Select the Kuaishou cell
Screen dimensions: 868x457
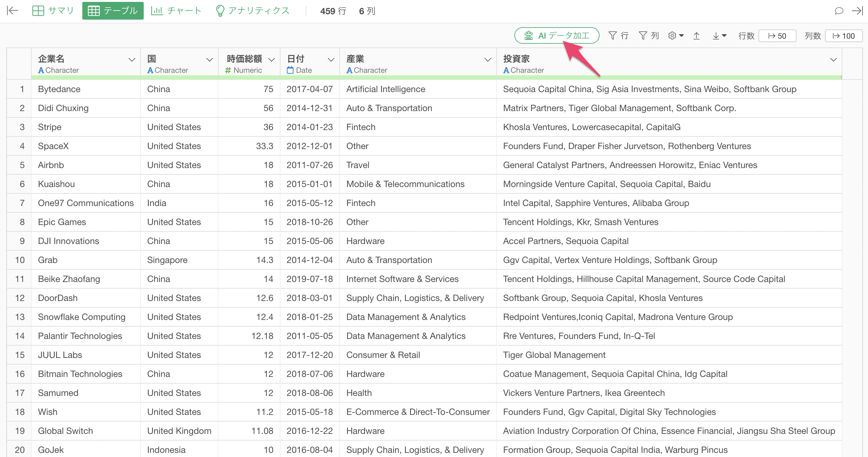point(86,184)
